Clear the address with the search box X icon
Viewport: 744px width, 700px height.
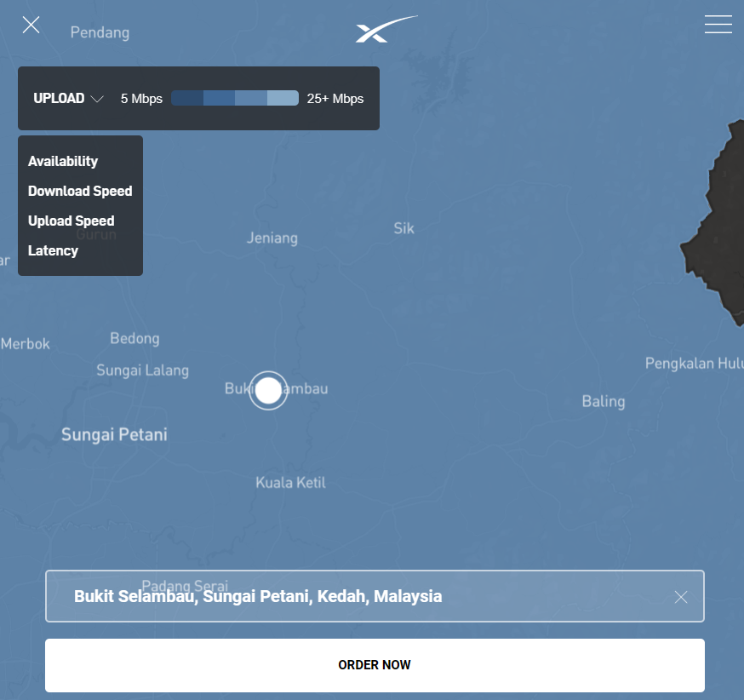pos(680,597)
